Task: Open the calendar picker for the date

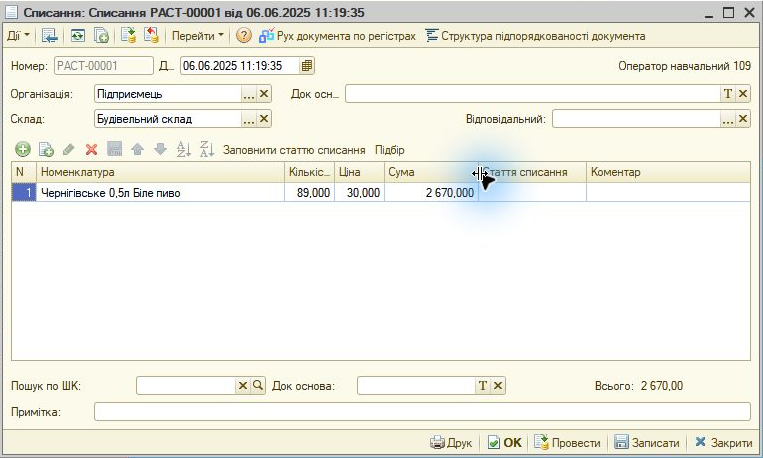Action: pyautogui.click(x=307, y=66)
